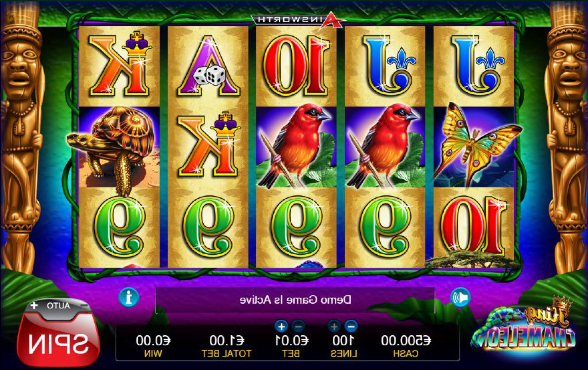Mute sound with the speaker icon

click(x=461, y=298)
